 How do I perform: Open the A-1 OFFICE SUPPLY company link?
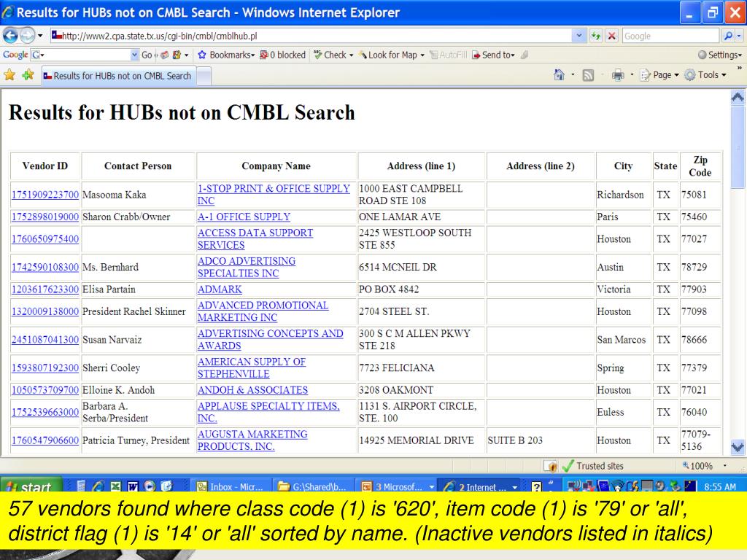coord(244,217)
